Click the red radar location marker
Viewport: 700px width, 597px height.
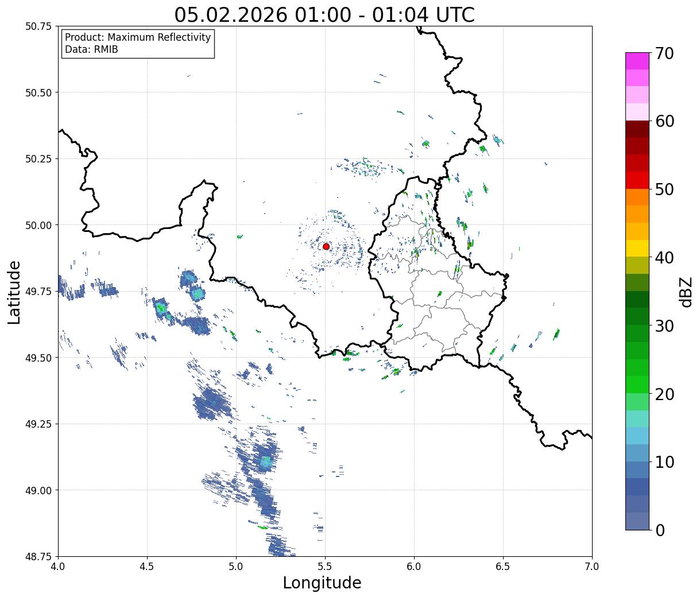(x=326, y=246)
